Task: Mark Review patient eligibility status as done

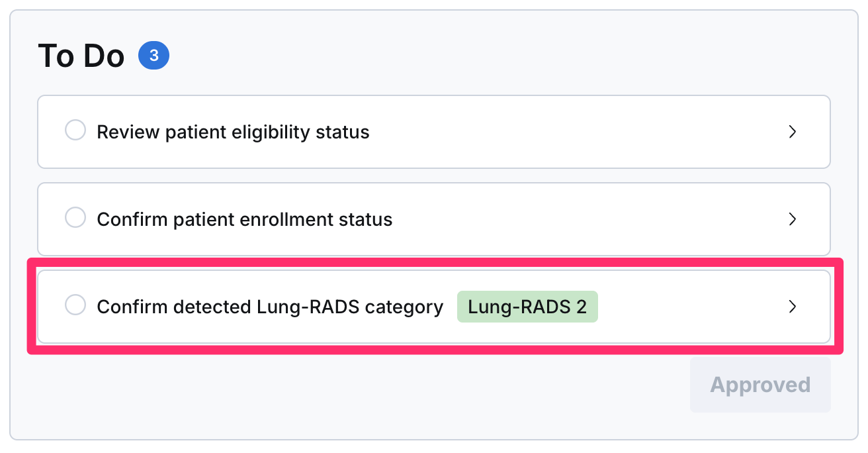Action: [75, 130]
